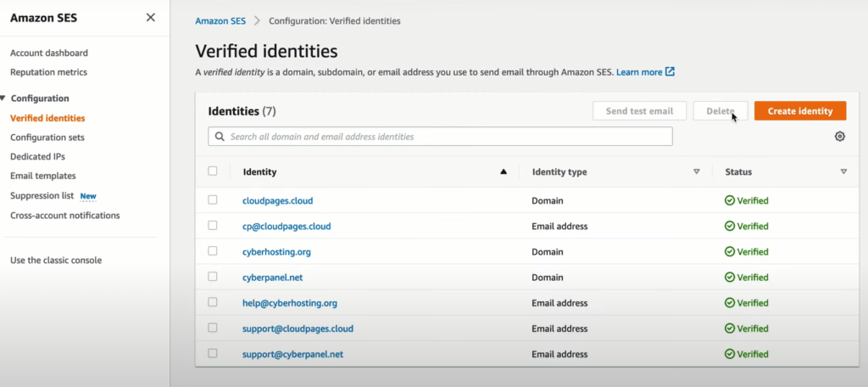
Task: Check the support@cloudpages.cloud row checkbox
Action: (213, 328)
